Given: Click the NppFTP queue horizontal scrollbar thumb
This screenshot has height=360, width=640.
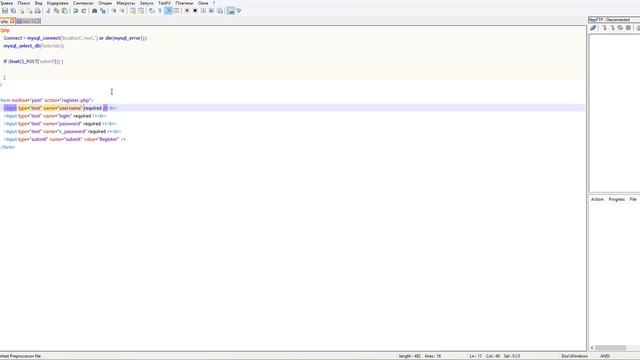Looking at the screenshot, I should point(610,348).
